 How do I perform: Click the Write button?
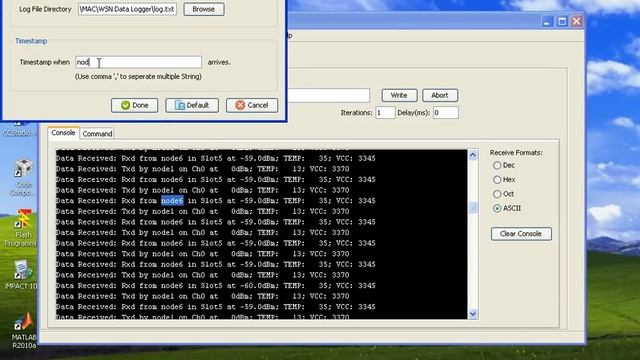pyautogui.click(x=399, y=95)
